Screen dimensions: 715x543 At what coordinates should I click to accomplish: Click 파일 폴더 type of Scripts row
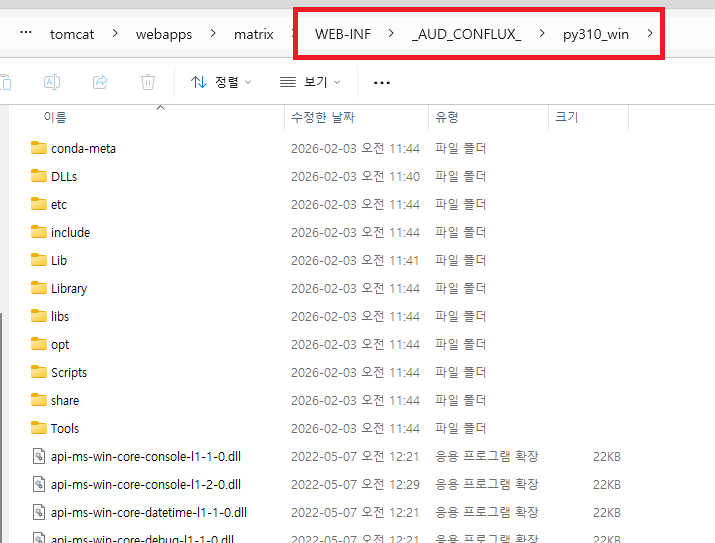tap(461, 372)
